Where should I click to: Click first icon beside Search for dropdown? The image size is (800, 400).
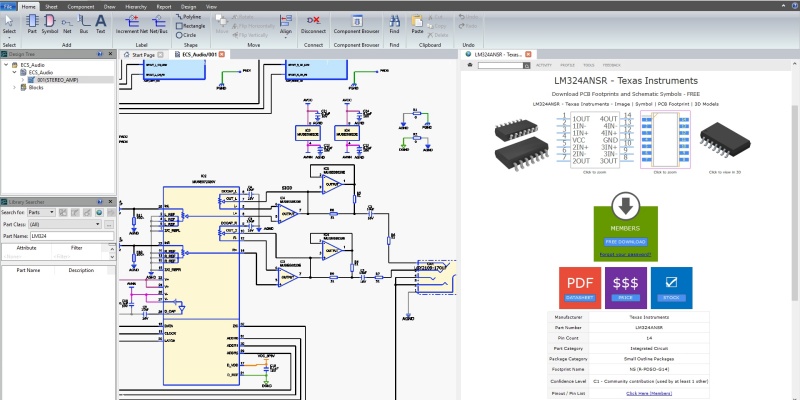[63, 212]
